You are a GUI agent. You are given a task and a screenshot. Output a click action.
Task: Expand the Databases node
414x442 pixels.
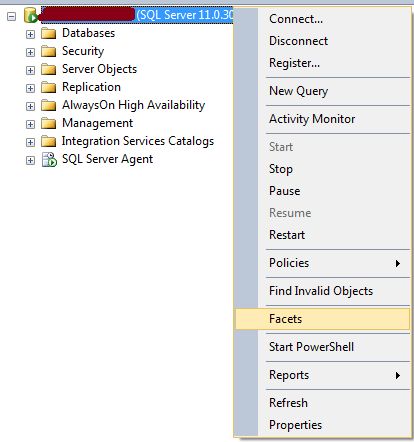tap(30, 34)
